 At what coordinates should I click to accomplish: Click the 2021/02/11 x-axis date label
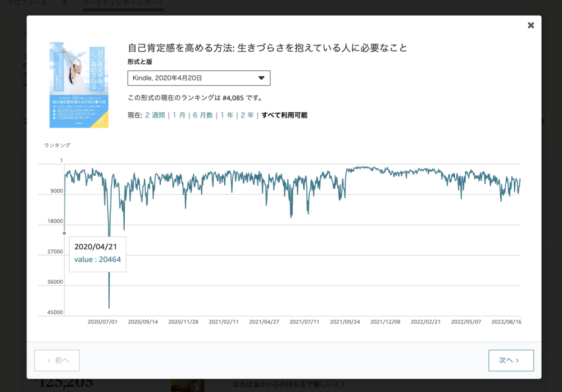coord(224,322)
